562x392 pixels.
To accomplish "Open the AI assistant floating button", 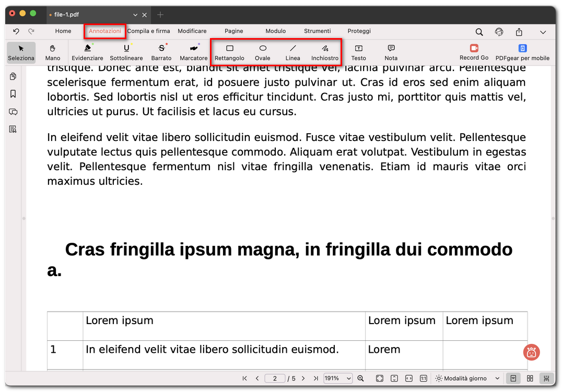I will point(531,352).
